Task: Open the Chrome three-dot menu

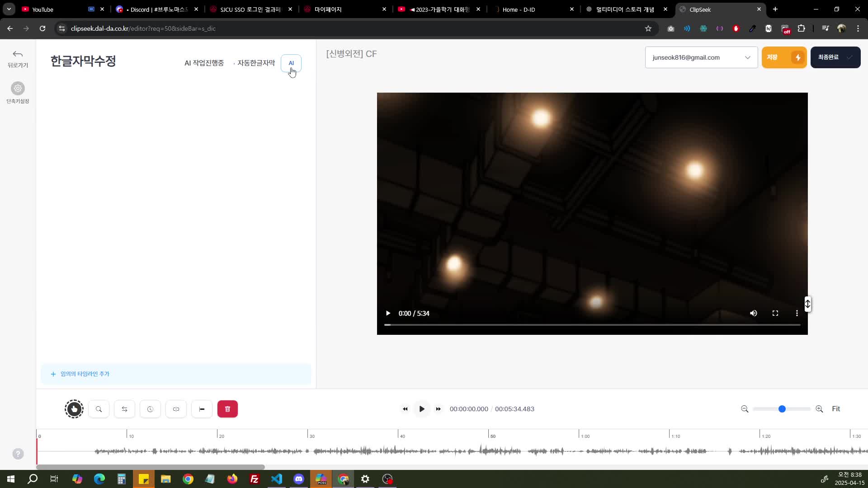Action: [858, 28]
